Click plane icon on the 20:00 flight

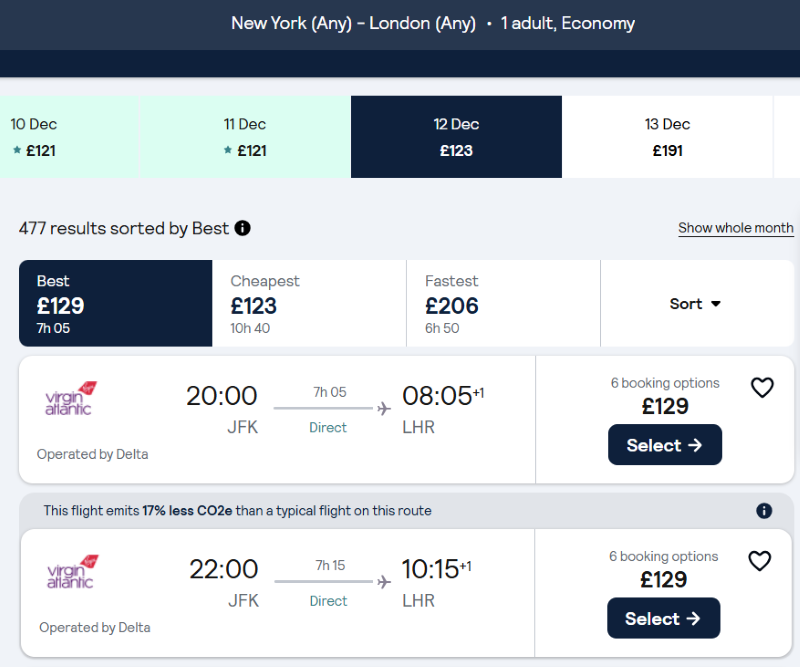coord(384,408)
